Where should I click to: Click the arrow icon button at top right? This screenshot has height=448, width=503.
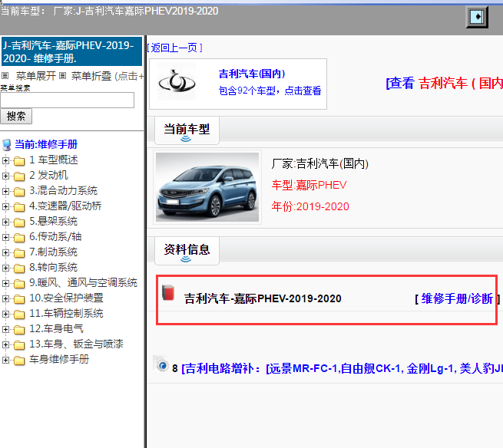(477, 17)
